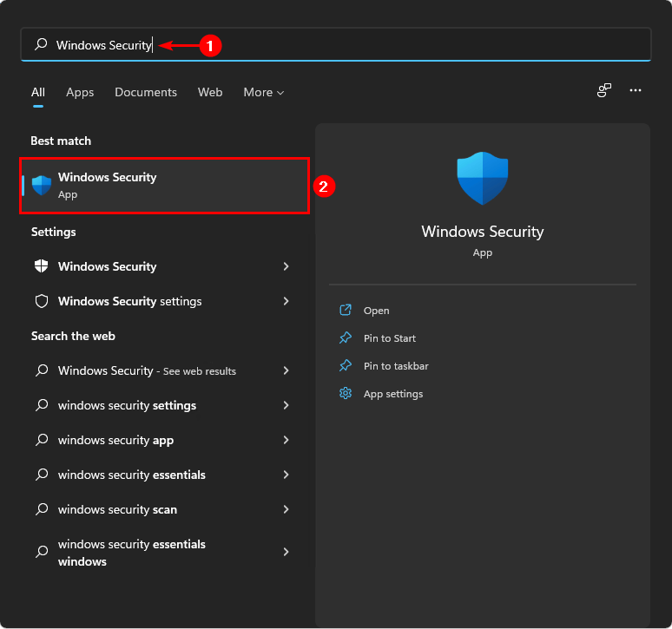Open the search feedback/account icon
The height and width of the screenshot is (629, 672).
pos(604,90)
